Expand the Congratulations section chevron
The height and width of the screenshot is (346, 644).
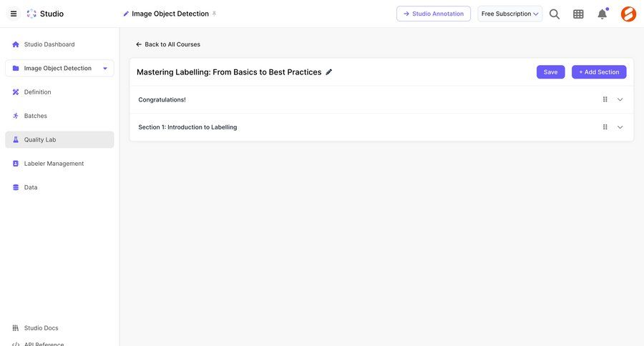point(620,99)
